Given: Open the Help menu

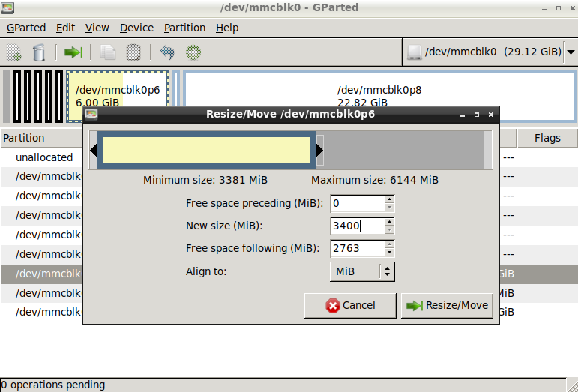Looking at the screenshot, I should click(x=227, y=28).
